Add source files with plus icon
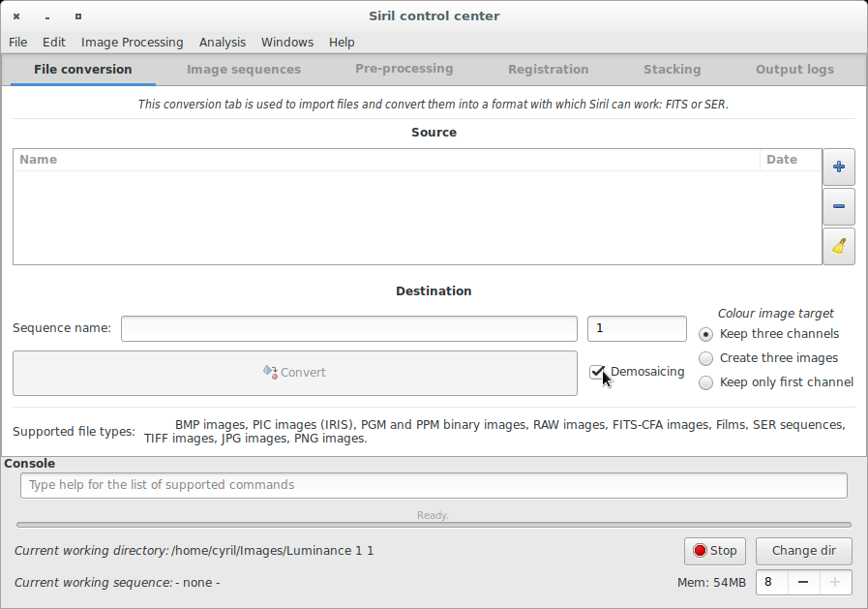 click(839, 167)
